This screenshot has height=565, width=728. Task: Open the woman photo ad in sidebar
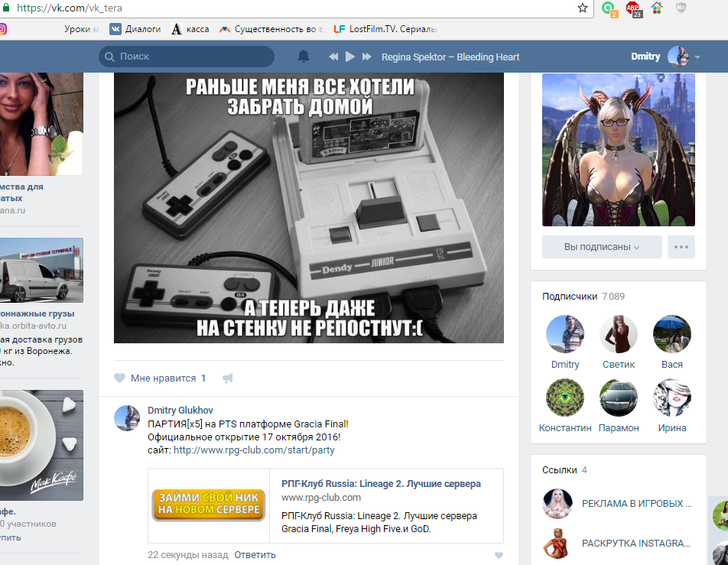click(41, 124)
